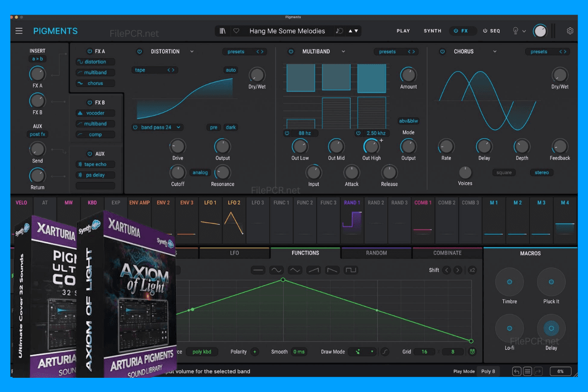588x392 pixels.
Task: Click the dark button in Distortion
Action: [x=230, y=127]
